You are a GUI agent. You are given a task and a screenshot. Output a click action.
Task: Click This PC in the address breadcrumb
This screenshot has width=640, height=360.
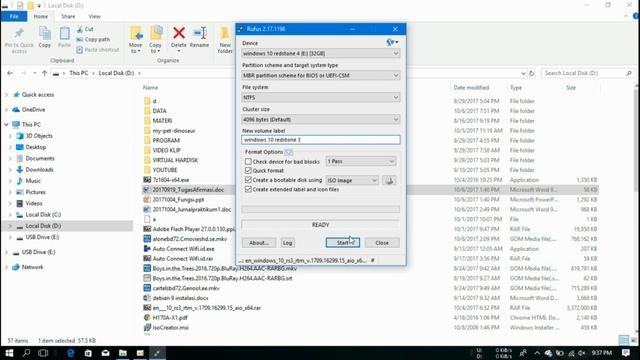(78, 73)
